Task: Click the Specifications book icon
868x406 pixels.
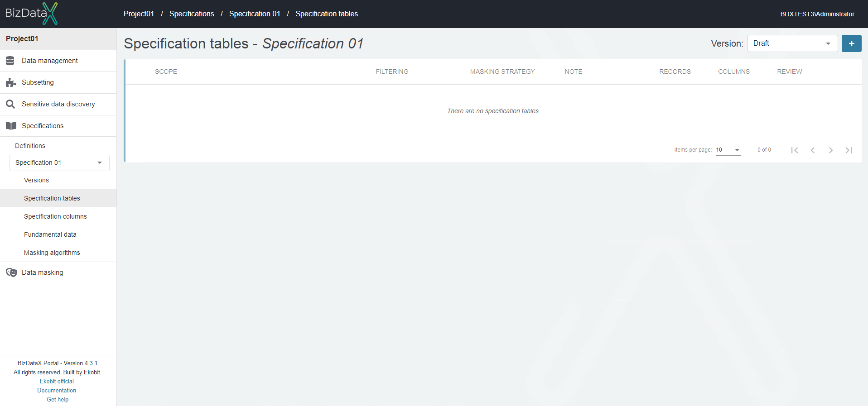Action: pos(11,126)
